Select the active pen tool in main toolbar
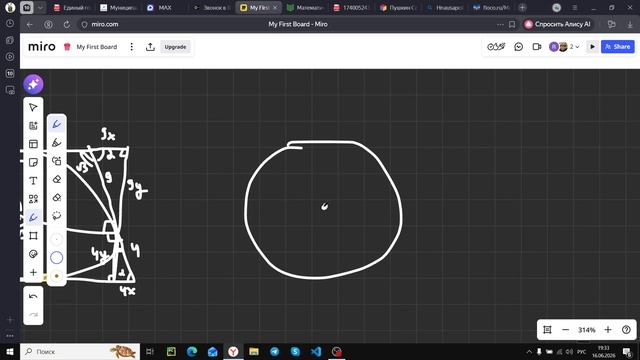The width and height of the screenshot is (640, 360). pos(33,217)
